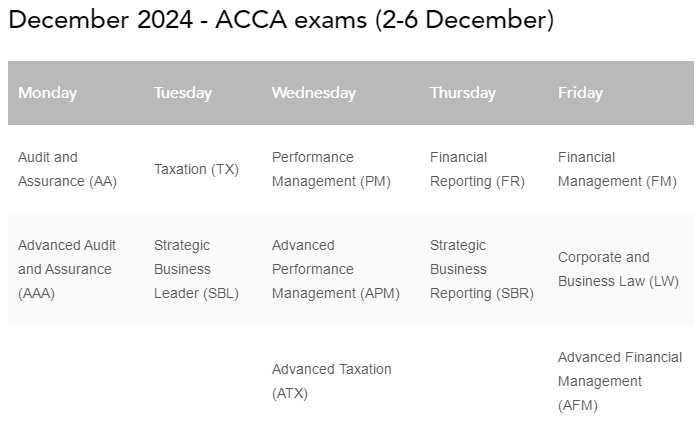This screenshot has width=699, height=425.
Task: Select the Thursday column header
Action: [462, 93]
